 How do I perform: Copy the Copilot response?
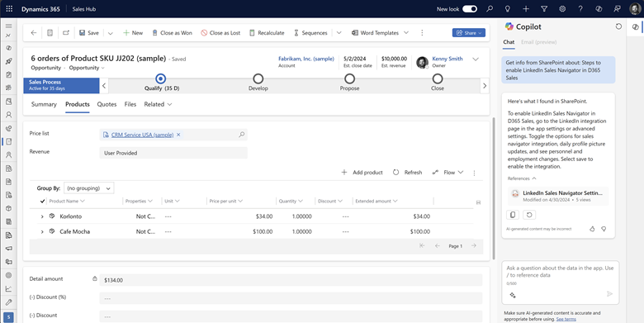[x=513, y=215]
